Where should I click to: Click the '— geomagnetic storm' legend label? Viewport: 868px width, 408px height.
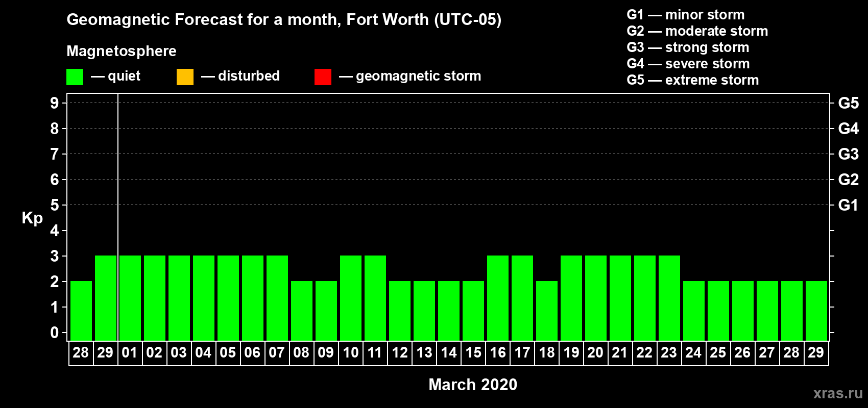click(410, 76)
